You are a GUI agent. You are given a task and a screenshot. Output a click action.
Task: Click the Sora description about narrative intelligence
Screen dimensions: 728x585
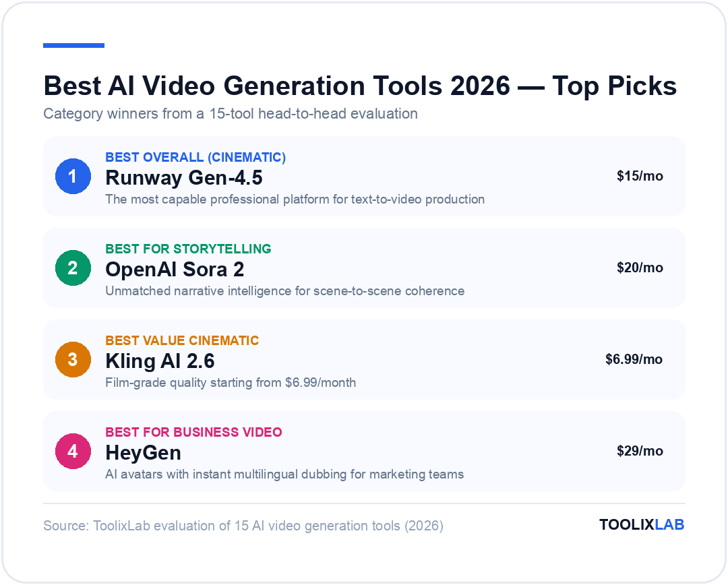click(x=285, y=290)
